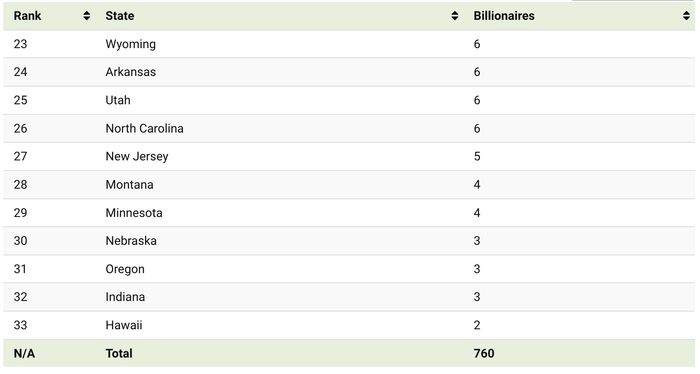This screenshot has width=700, height=374.
Task: Click the Billionaires header label
Action: tap(504, 16)
